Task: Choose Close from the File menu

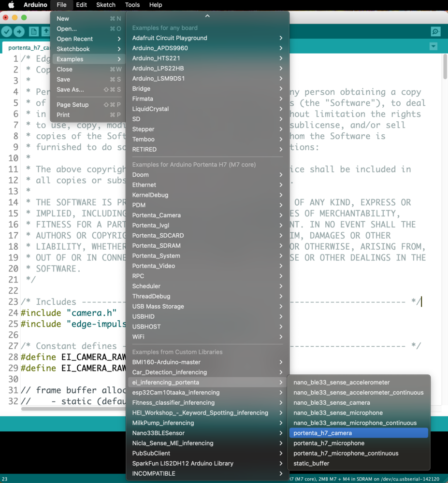Action: [x=88, y=69]
